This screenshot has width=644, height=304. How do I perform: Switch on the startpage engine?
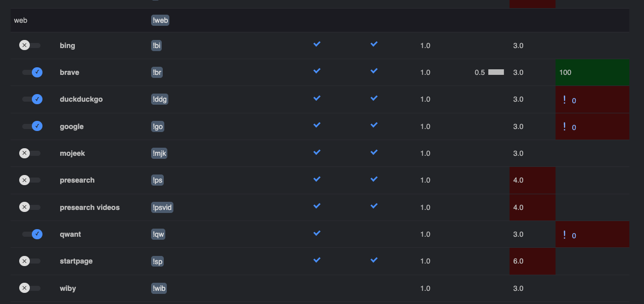coord(30,261)
